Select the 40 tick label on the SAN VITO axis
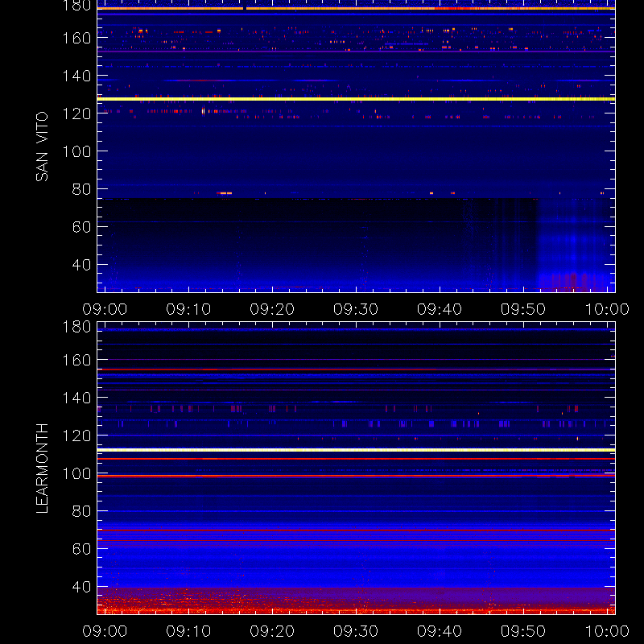This screenshot has width=644, height=644. 81,265
